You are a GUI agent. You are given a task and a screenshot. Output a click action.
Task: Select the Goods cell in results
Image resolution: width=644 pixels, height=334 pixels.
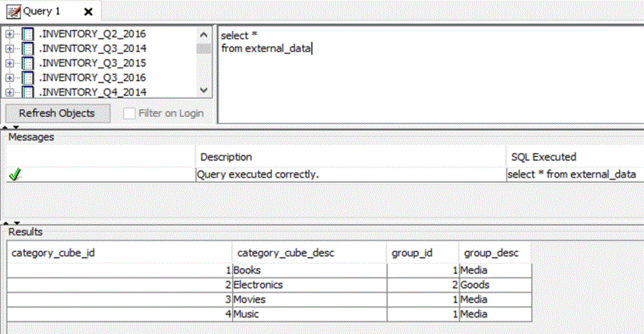click(495, 285)
